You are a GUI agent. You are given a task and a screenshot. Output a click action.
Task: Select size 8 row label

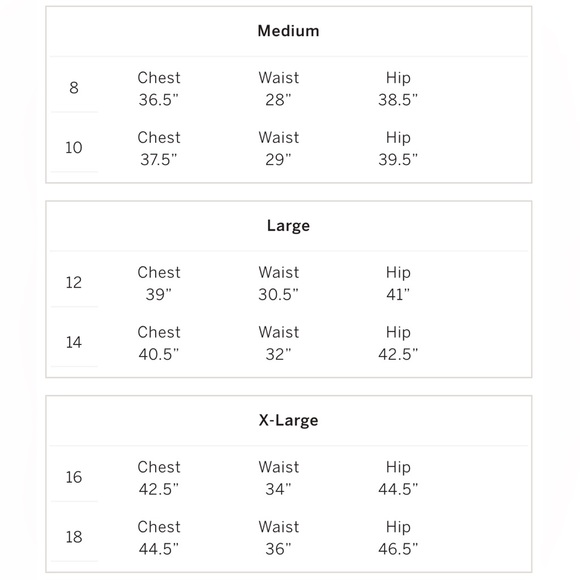tap(74, 88)
